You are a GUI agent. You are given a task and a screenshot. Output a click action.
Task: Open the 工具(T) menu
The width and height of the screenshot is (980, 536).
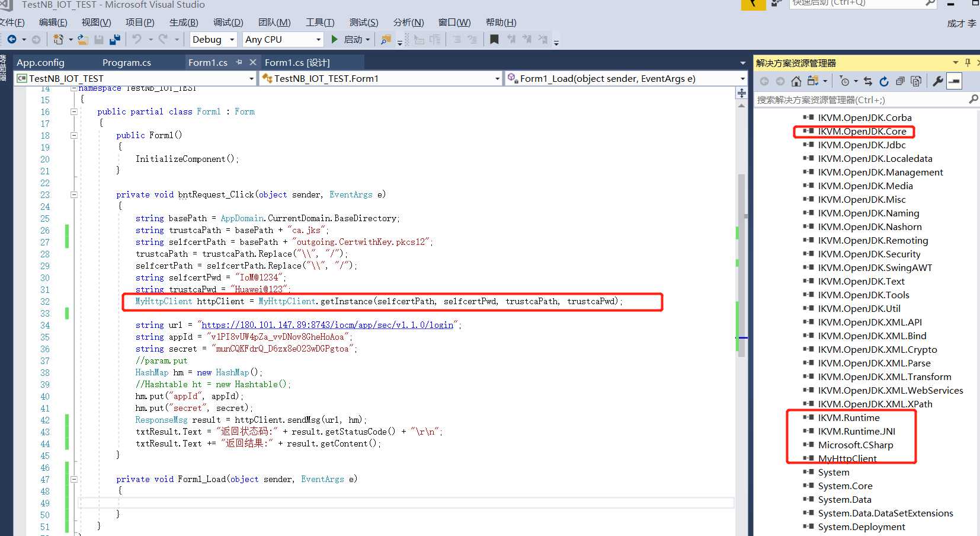[320, 23]
